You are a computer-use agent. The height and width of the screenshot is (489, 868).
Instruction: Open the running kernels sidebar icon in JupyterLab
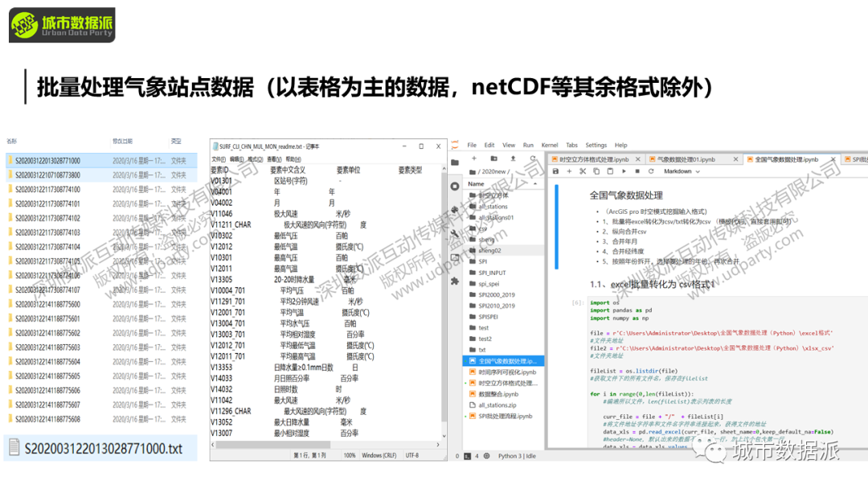click(x=455, y=187)
